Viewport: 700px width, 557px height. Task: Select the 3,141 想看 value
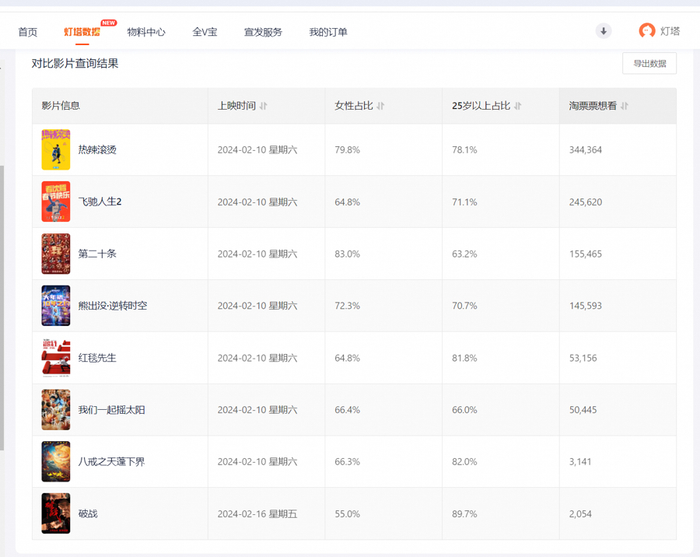[x=580, y=462]
